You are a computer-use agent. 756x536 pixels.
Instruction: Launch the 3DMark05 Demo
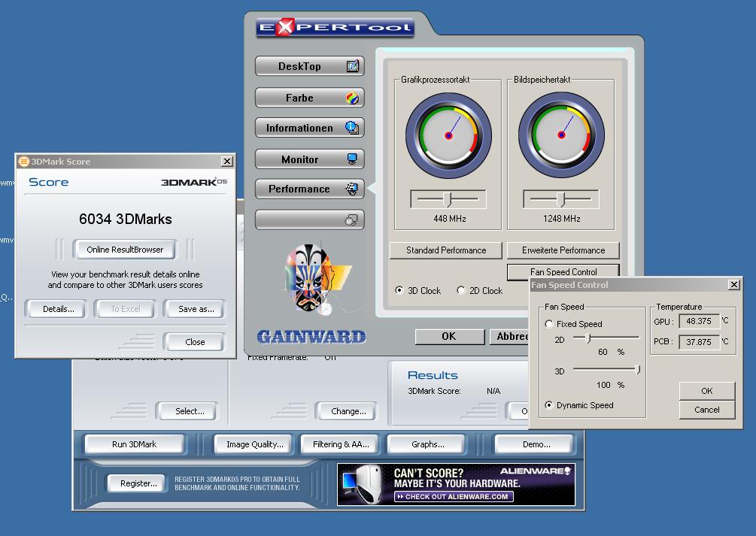tap(536, 444)
